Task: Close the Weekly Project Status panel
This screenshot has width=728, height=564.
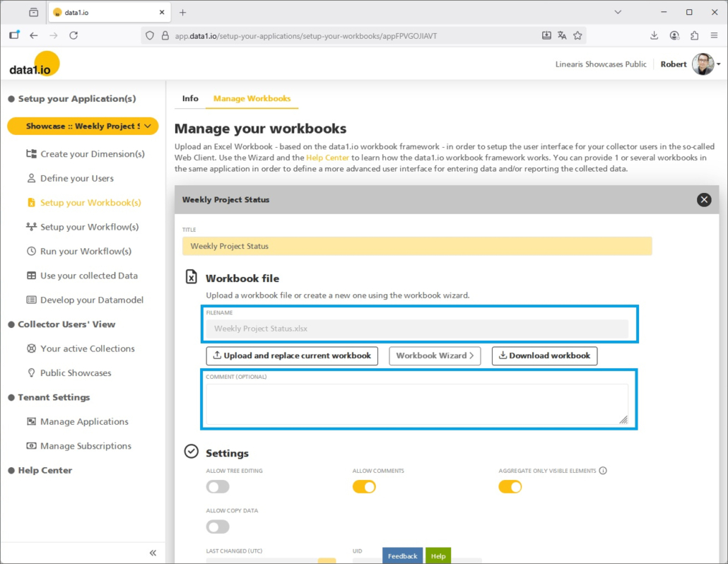Action: [x=703, y=200]
